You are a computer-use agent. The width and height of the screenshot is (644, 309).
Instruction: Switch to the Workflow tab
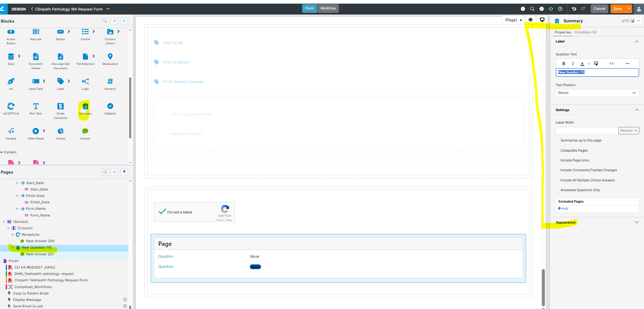pos(328,8)
